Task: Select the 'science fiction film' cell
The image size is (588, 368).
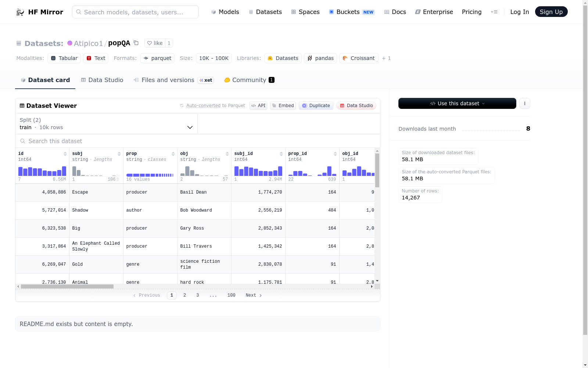Action: pos(204,264)
